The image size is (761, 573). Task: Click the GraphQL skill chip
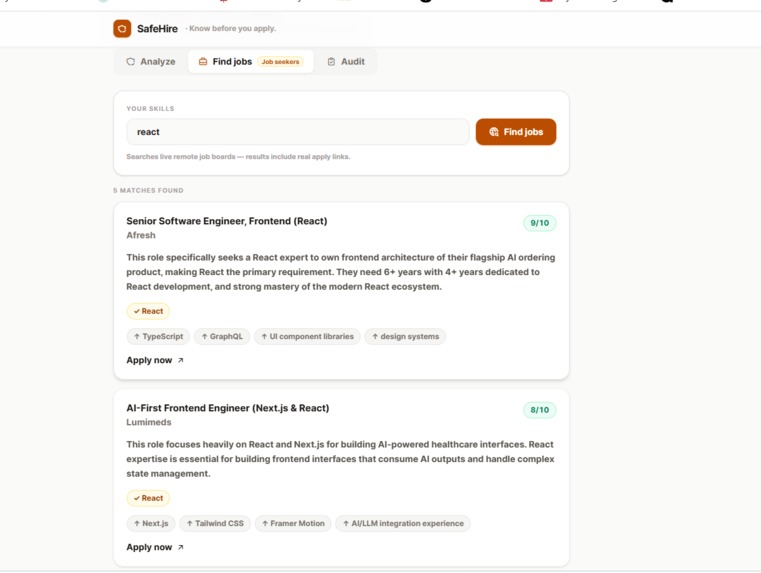[x=222, y=336]
